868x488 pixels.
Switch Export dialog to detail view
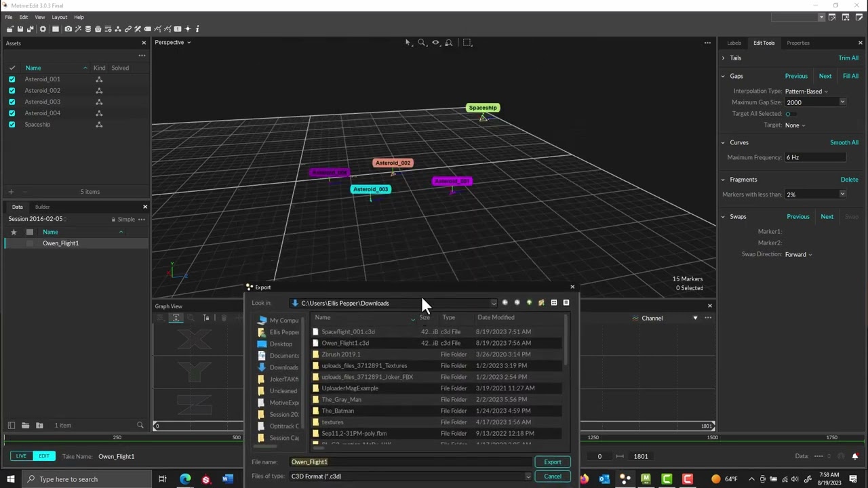coord(566,302)
